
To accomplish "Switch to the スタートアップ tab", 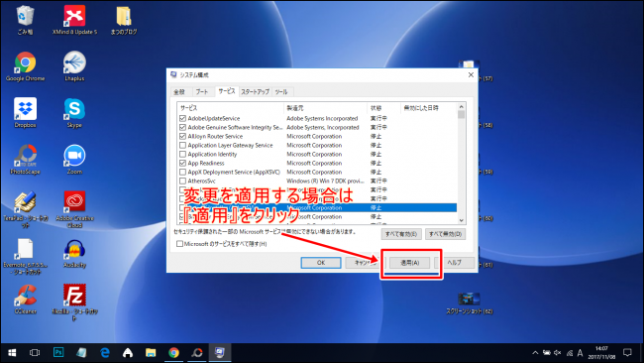I will pyautogui.click(x=255, y=91).
